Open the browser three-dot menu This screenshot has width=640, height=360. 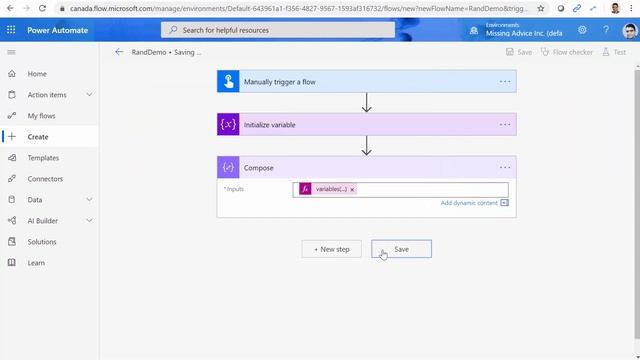pos(631,8)
